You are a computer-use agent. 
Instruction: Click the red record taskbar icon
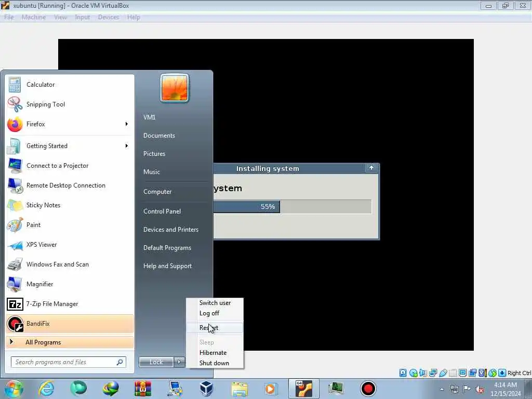click(x=368, y=389)
